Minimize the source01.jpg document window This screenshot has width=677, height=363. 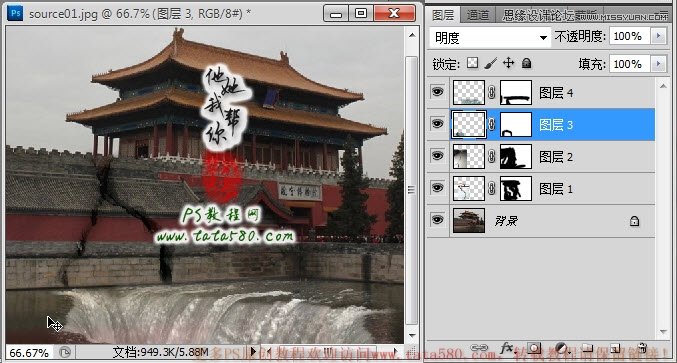click(335, 13)
